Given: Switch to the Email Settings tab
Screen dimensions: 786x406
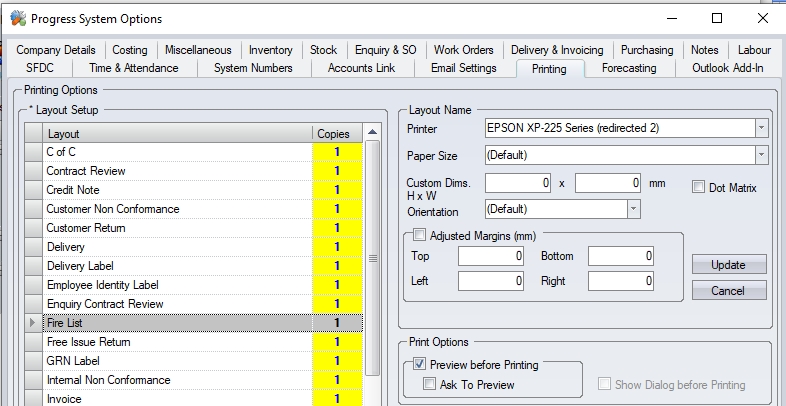Looking at the screenshot, I should 463,68.
